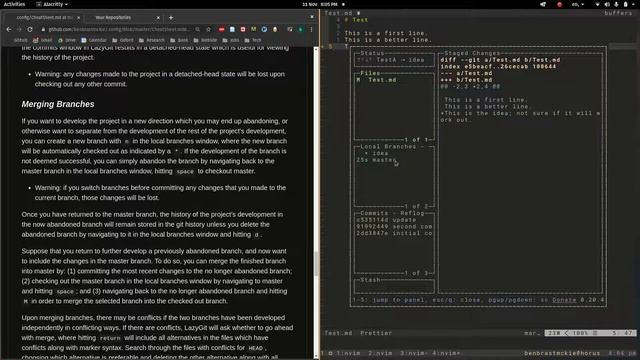Viewport: 640px width, 360px height.
Task: Click the green profile avatar
Action: click(x=301, y=29)
